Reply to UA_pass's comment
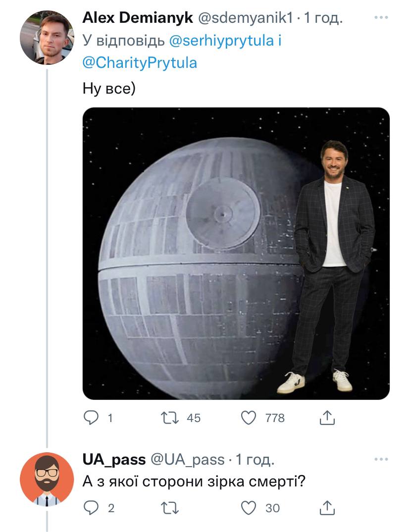The height and width of the screenshot is (532, 410). point(92,507)
